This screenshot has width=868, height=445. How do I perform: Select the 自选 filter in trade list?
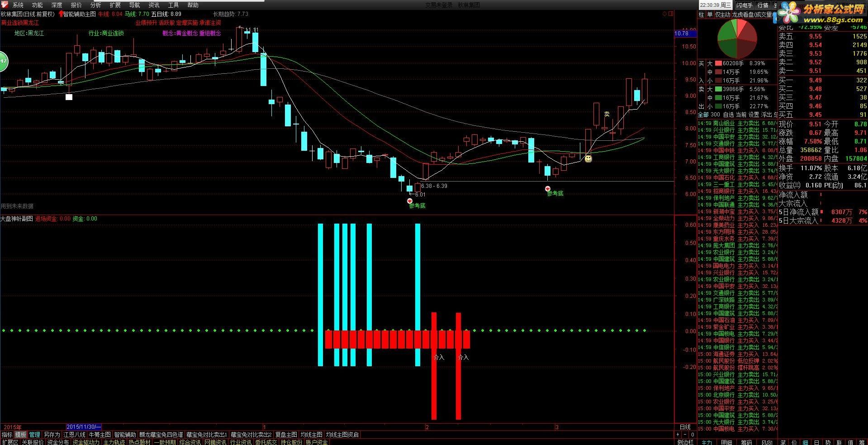click(x=728, y=115)
